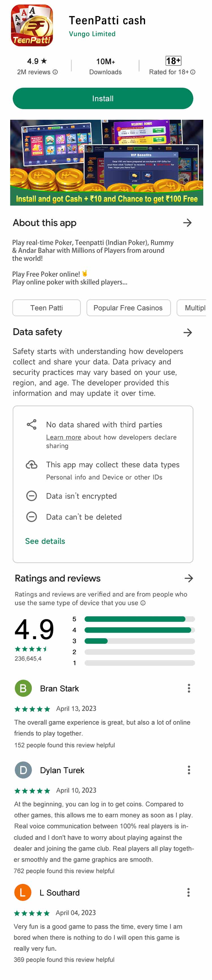212x980 pixels.
Task: Expand the Data safety section arrow
Action: (x=187, y=332)
